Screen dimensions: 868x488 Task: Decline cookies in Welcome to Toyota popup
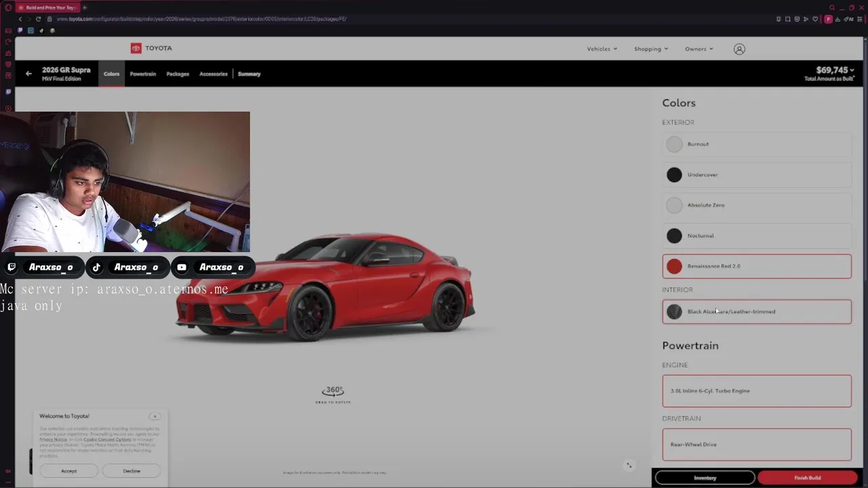(132, 470)
